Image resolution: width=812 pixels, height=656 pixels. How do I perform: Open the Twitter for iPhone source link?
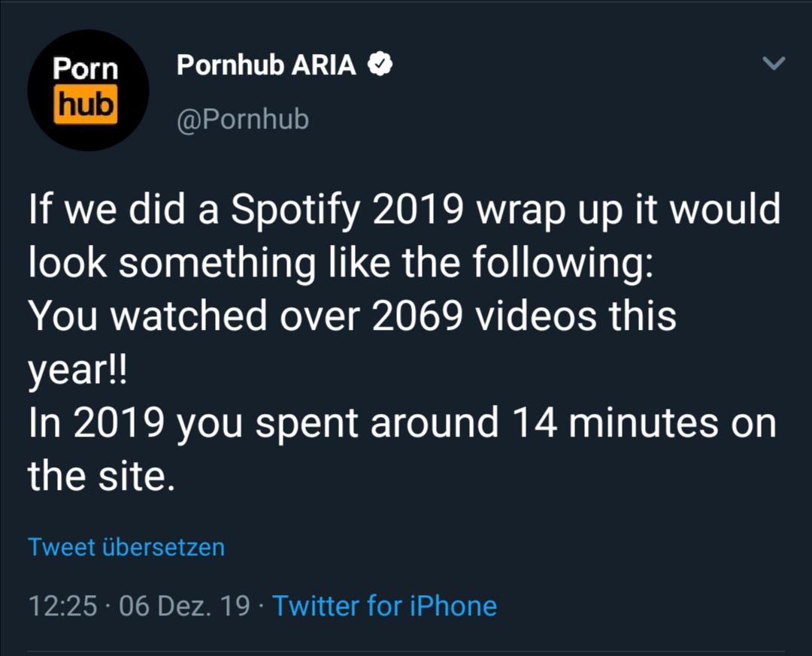point(384,606)
